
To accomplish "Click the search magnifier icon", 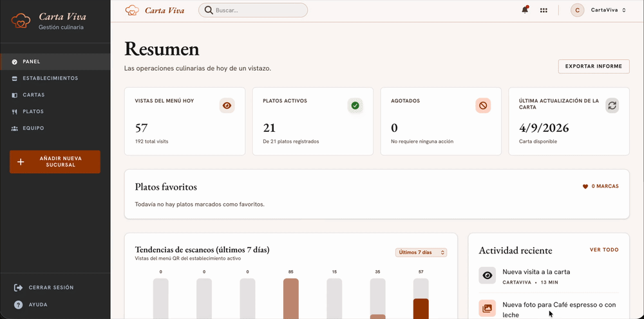I will tap(209, 10).
